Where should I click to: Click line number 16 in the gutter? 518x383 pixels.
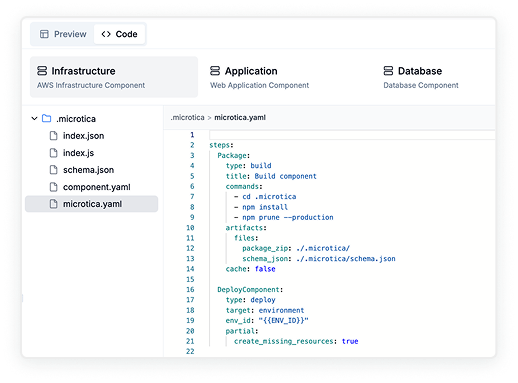(190, 290)
